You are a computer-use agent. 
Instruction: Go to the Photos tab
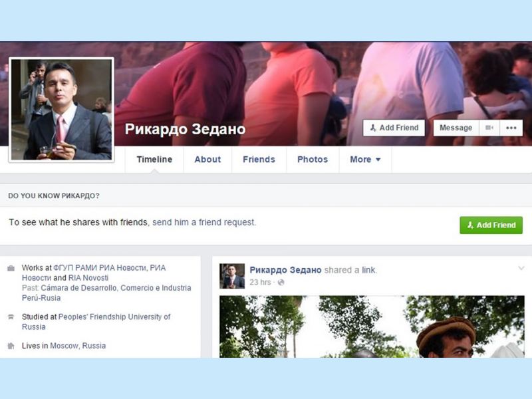(313, 160)
